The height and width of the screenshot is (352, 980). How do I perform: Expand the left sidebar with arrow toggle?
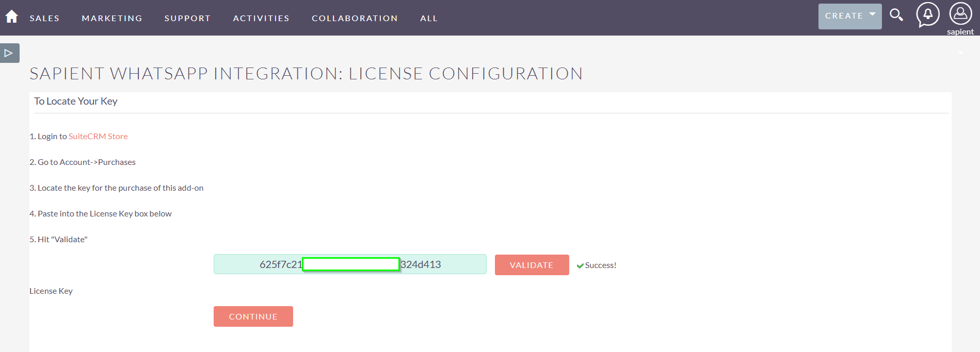click(9, 53)
